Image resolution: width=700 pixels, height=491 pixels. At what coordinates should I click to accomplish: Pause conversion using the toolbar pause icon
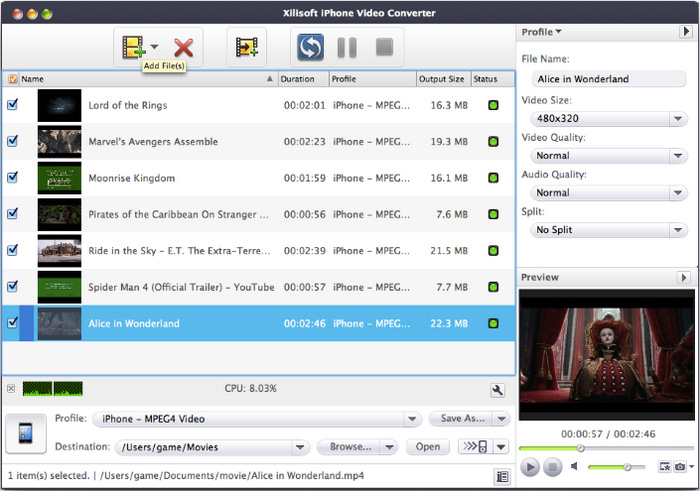coord(346,46)
